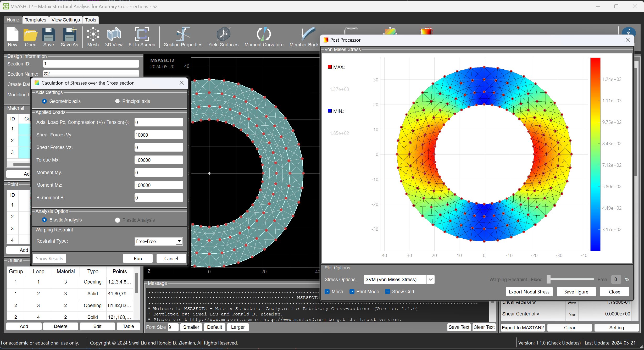Click the Clear button beside Export to MASTAN2

(x=570, y=327)
